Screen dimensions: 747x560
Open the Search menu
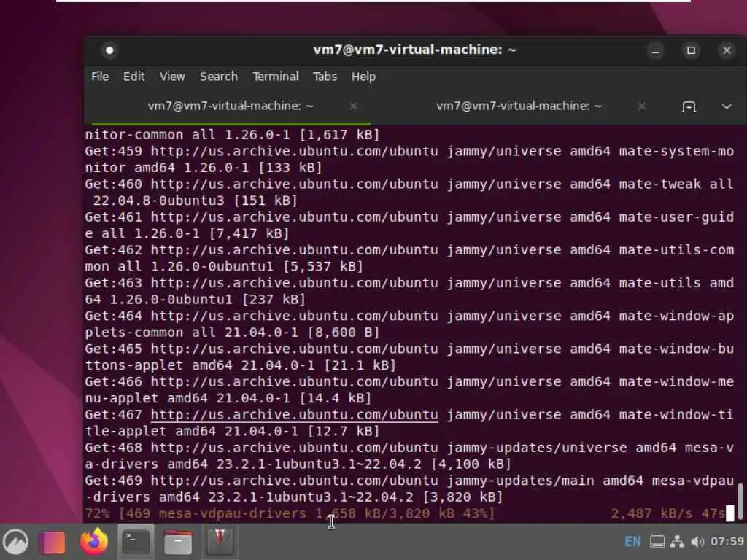coord(219,77)
